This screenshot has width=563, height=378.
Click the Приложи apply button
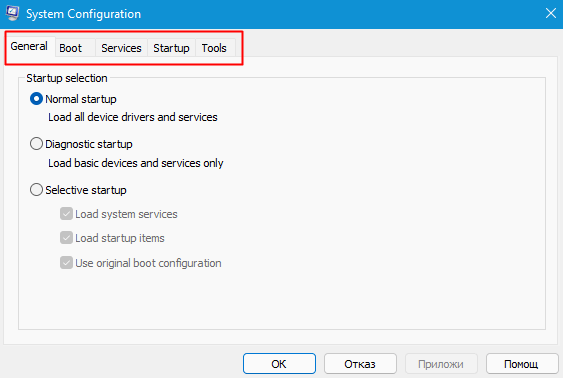pos(441,364)
